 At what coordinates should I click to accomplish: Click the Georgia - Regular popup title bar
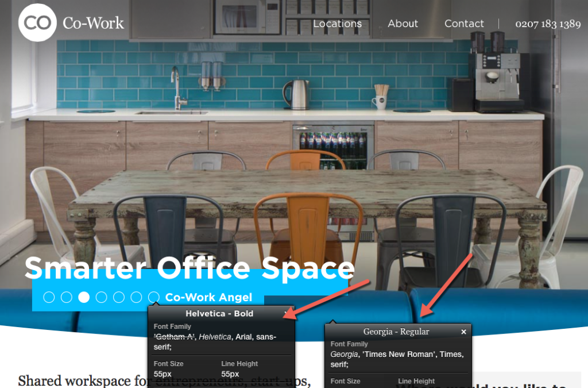click(x=396, y=332)
